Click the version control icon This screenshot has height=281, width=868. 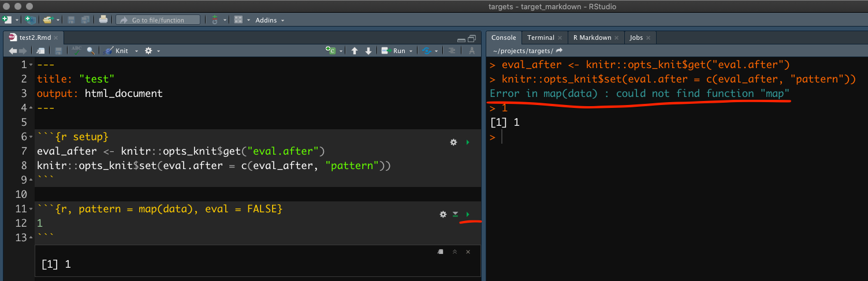pyautogui.click(x=215, y=20)
